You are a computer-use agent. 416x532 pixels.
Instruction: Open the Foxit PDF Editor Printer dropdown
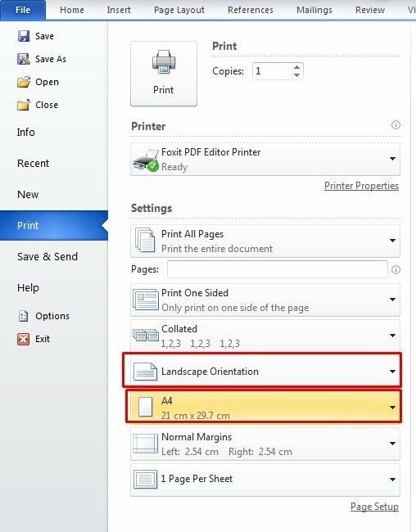(x=265, y=159)
